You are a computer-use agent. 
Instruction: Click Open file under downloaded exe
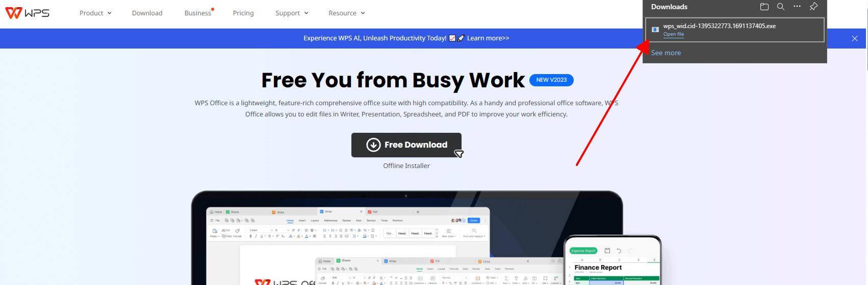[x=674, y=34]
